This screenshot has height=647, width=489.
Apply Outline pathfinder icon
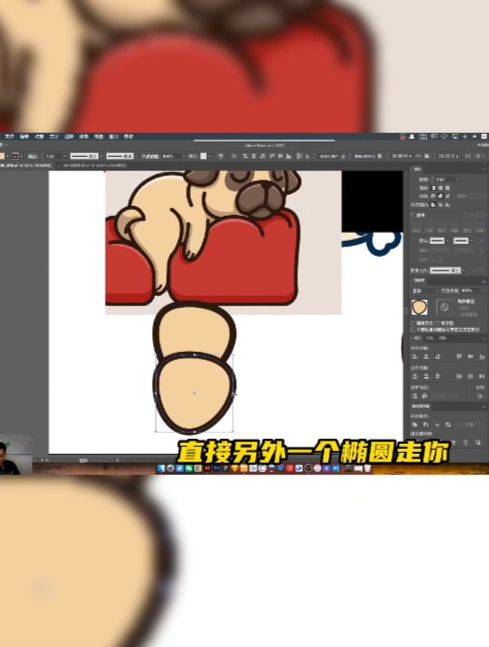tap(465, 442)
